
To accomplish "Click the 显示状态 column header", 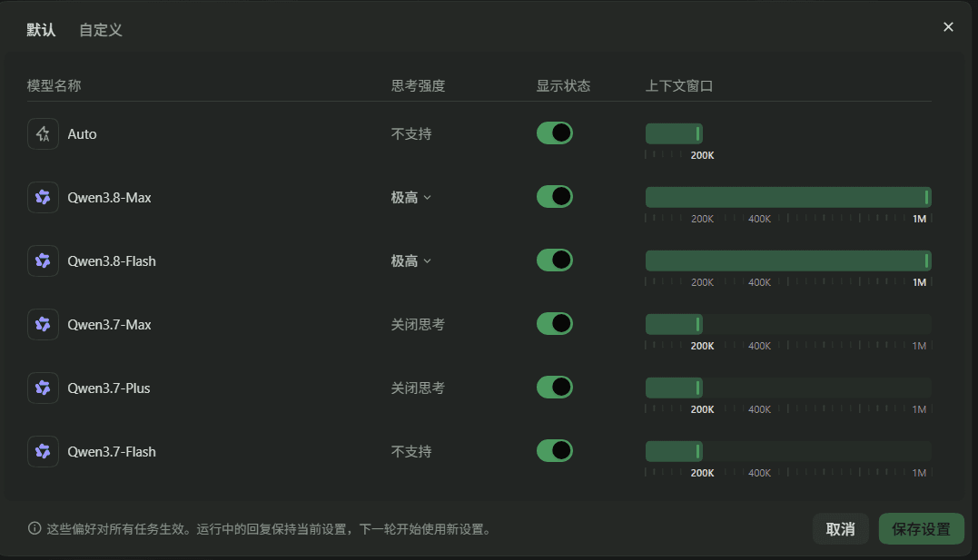I will click(x=563, y=86).
